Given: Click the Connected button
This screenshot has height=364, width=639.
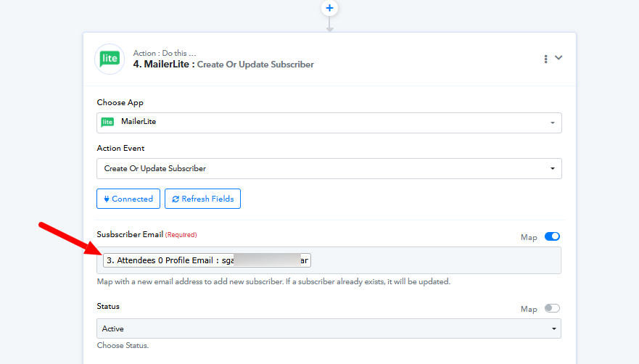Looking at the screenshot, I should point(128,199).
